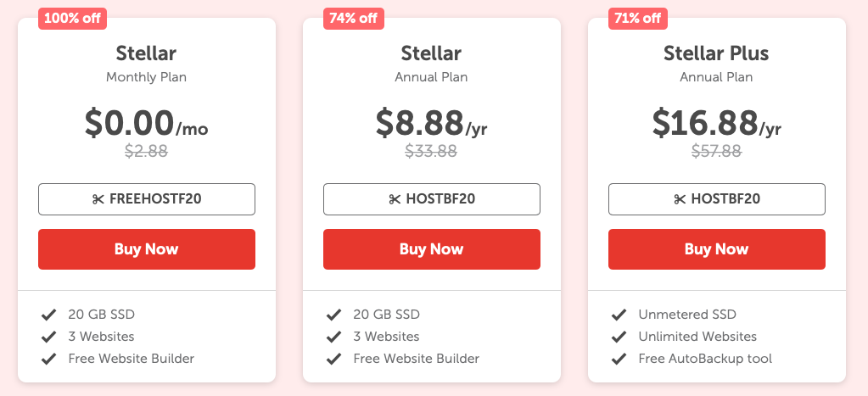
Task: Click the $0.00/mo price text
Action: 147,123
